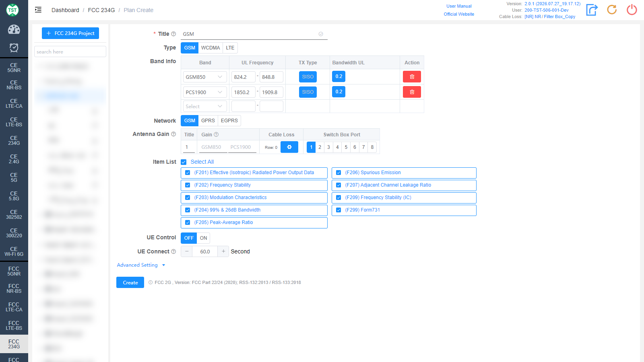This screenshot has height=362, width=644.
Task: Turn UE Control ON
Action: click(204, 238)
